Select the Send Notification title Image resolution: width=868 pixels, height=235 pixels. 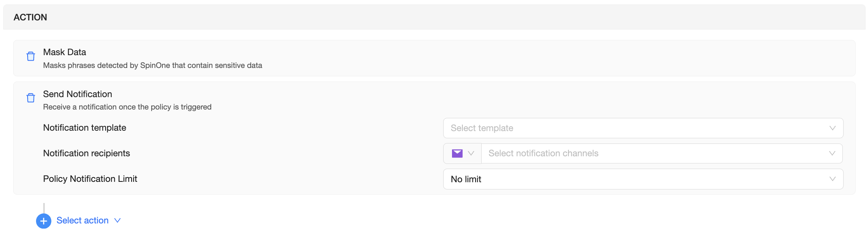78,94
